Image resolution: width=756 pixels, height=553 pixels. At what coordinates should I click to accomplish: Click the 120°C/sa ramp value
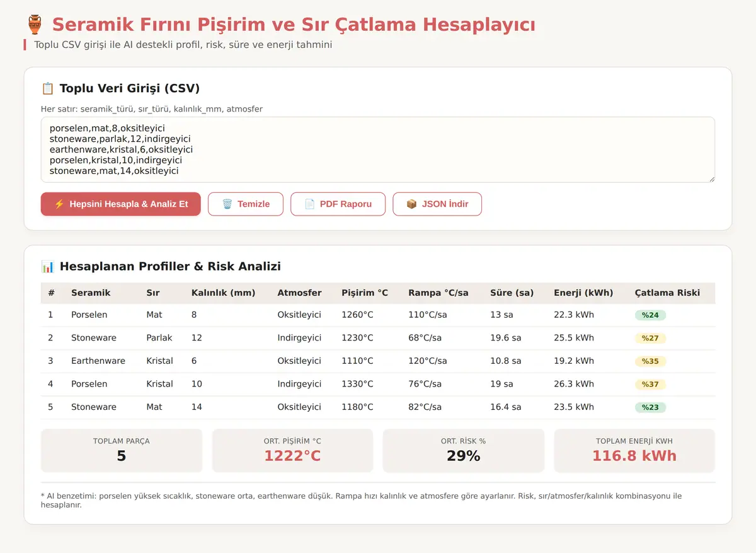(x=428, y=361)
